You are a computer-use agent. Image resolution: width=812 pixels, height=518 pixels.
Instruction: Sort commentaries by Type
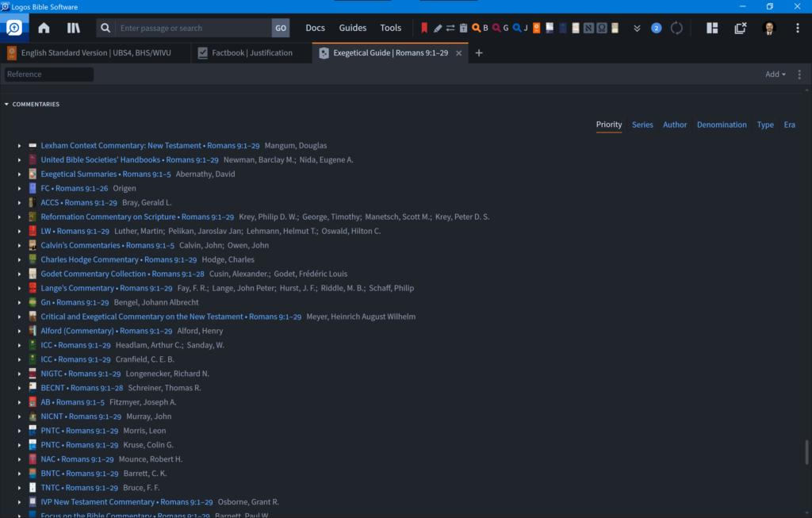coord(765,125)
